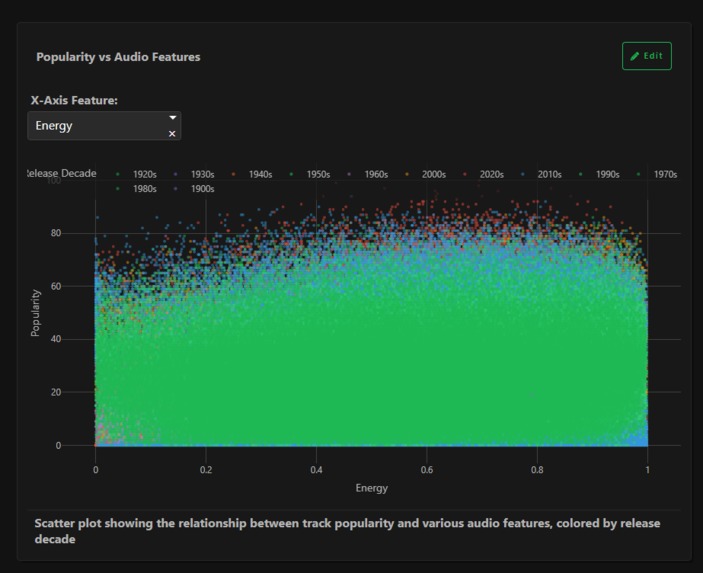Click the 0.8 tick on Energy axis
703x573 pixels.
(x=537, y=470)
